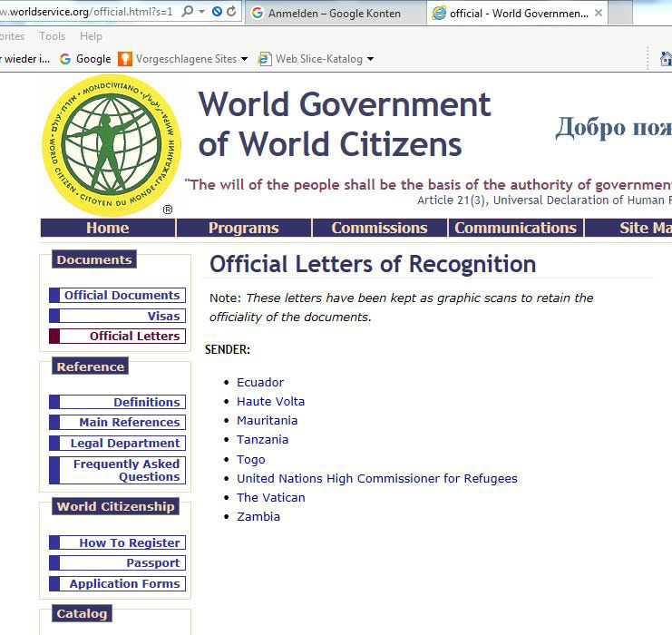672x635 pixels.
Task: Expand the Vorgeschlagene Sites dropdown arrow
Action: (x=244, y=59)
